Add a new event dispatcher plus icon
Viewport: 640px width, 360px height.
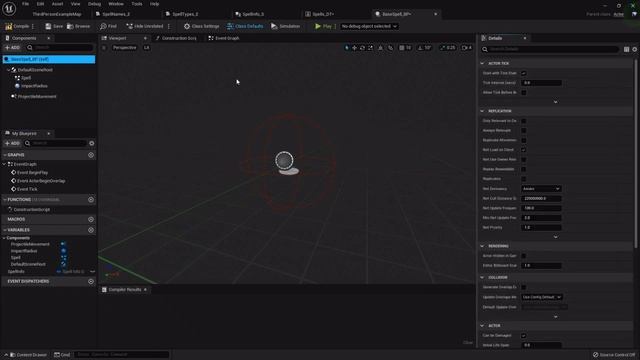[91, 282]
